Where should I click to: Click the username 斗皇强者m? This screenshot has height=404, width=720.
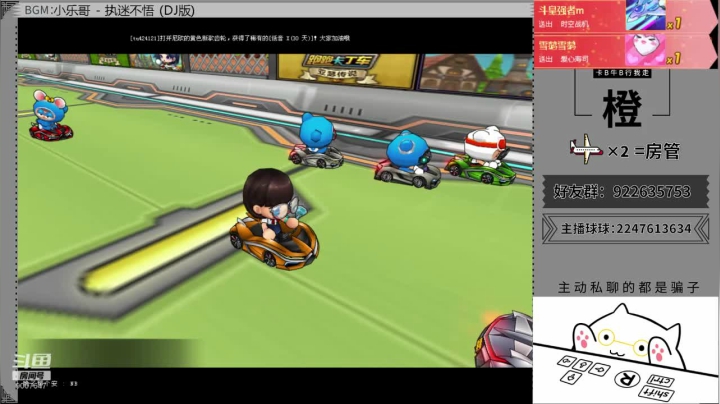click(x=561, y=11)
